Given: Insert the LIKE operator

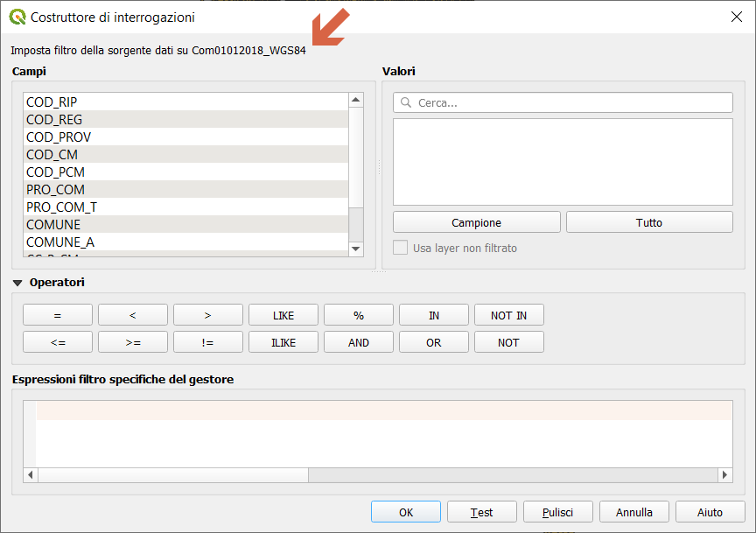Looking at the screenshot, I should point(283,315).
